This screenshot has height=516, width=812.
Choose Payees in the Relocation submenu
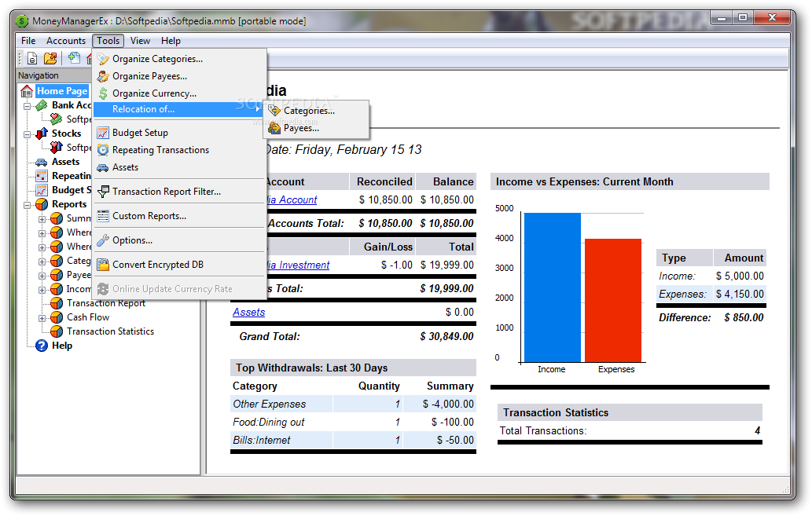click(317, 128)
